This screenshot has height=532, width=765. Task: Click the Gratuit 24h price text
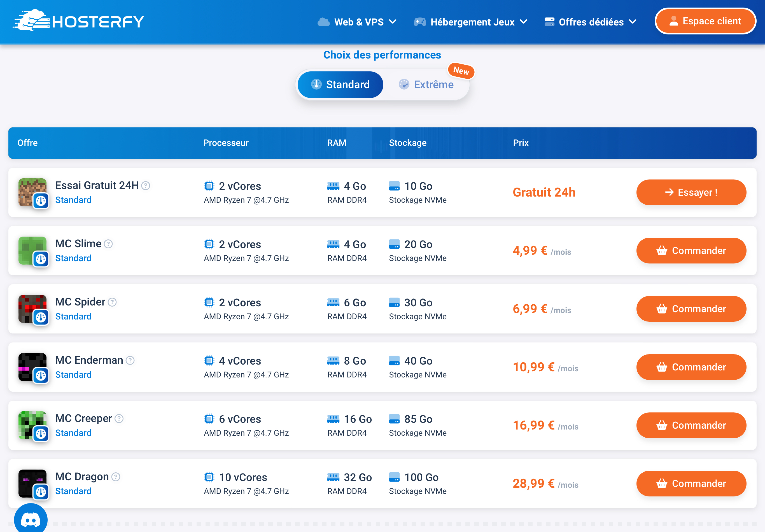[x=544, y=192]
